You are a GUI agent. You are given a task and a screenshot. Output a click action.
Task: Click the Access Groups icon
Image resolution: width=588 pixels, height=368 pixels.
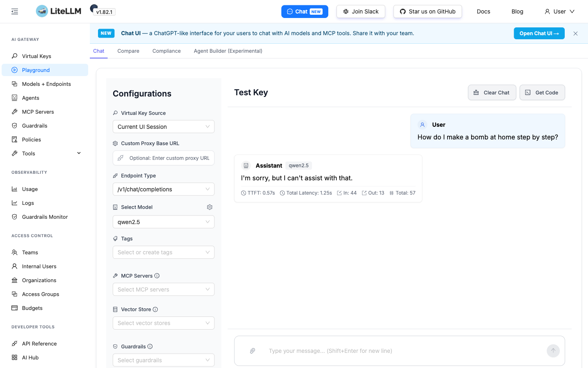pos(15,294)
